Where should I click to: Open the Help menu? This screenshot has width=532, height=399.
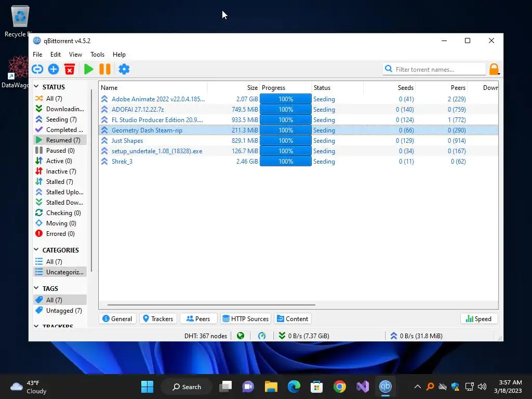pyautogui.click(x=119, y=54)
